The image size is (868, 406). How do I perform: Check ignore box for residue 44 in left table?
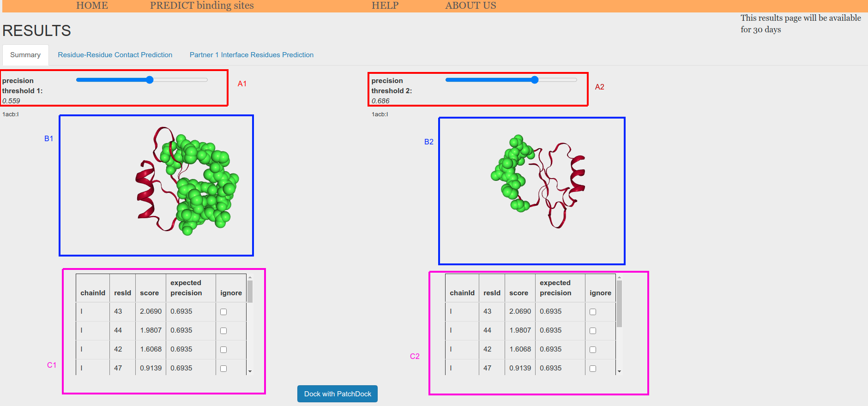[223, 331]
